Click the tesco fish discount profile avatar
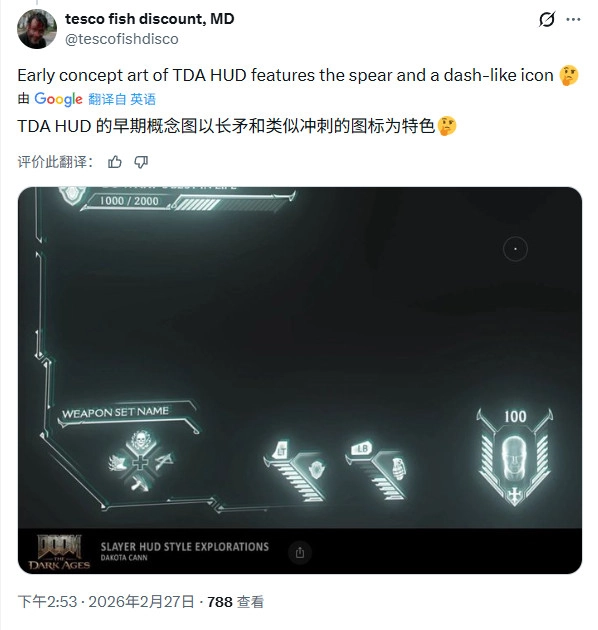The height and width of the screenshot is (630, 598). (37, 29)
